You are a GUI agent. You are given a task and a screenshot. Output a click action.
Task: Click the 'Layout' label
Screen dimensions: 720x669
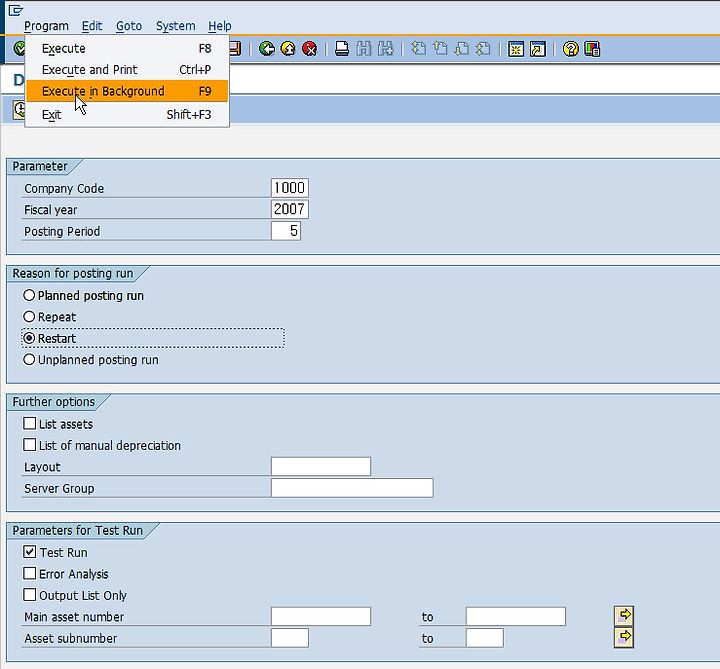click(x=42, y=467)
